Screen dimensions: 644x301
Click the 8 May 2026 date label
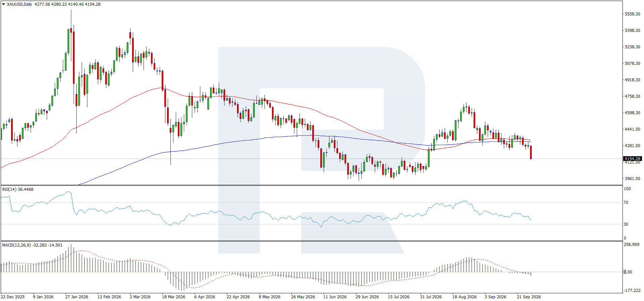coord(270,297)
